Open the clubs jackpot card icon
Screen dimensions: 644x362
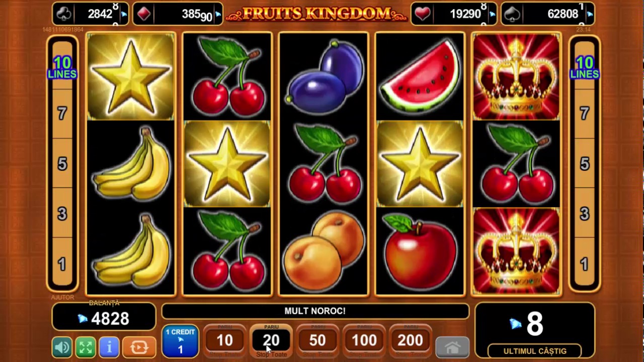(x=64, y=14)
